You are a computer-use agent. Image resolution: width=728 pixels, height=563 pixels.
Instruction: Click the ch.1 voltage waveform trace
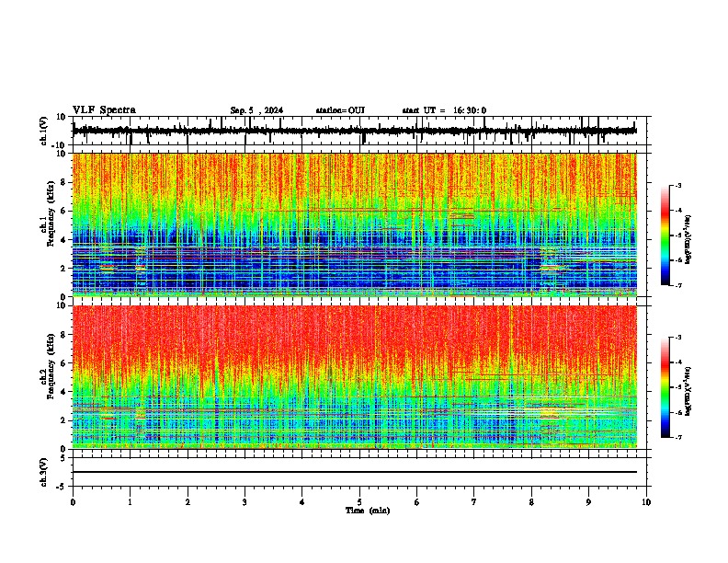pyautogui.click(x=355, y=131)
